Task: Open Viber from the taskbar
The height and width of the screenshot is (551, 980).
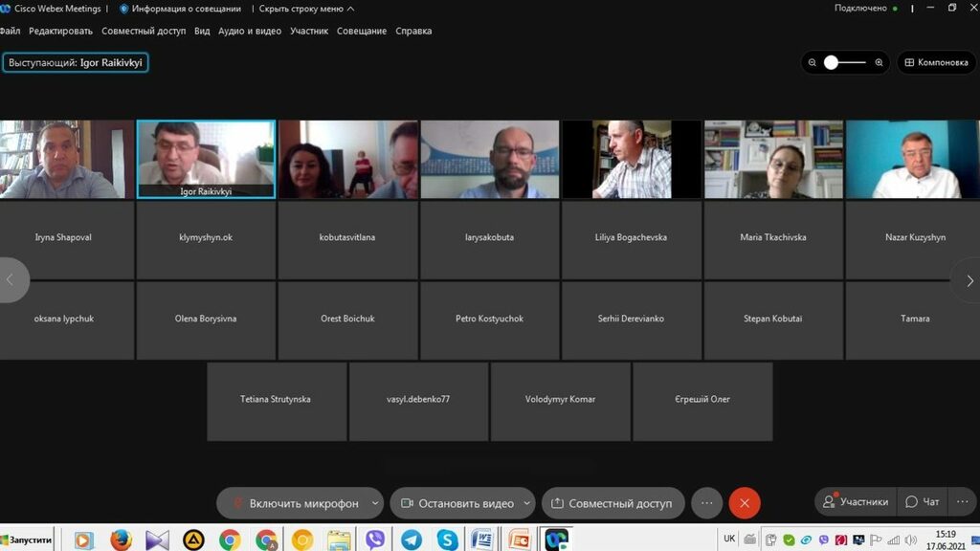Action: pos(375,540)
